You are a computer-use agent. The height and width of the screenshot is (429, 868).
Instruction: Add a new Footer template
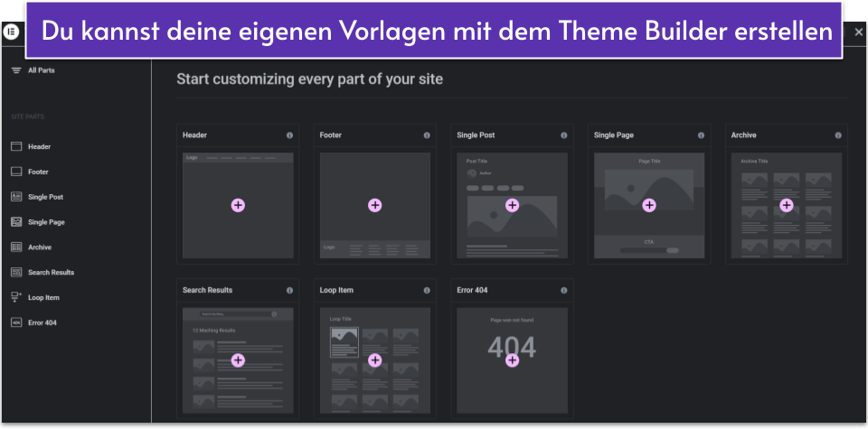[x=374, y=206]
